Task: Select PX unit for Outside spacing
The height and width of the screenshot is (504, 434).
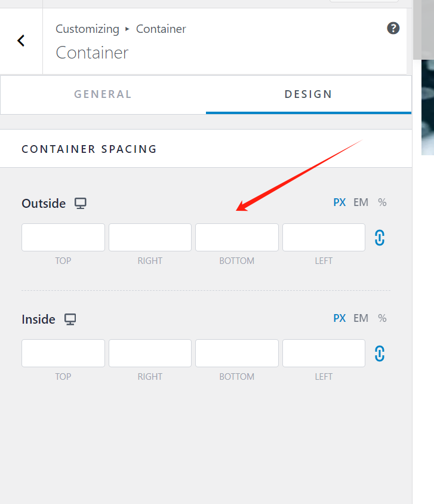Action: [x=339, y=202]
